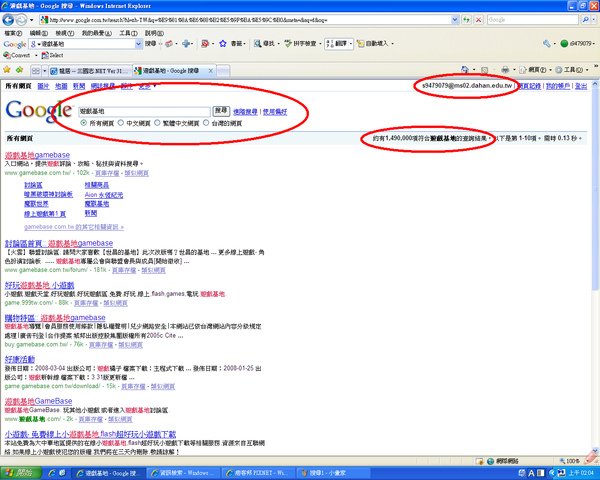Open the 檢視 (View) menu

click(65, 33)
